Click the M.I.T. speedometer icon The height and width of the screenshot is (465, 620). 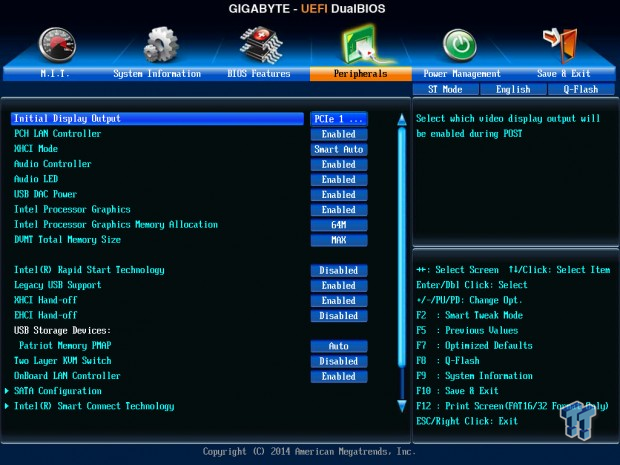pos(58,45)
